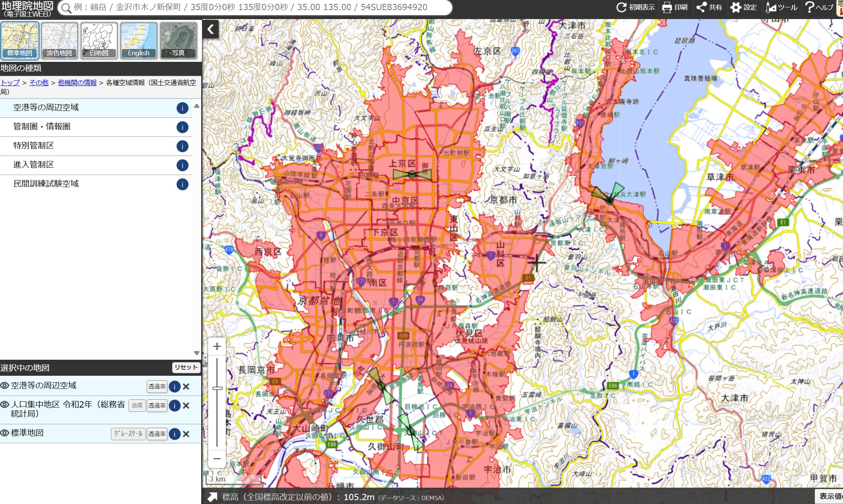Select 管制圏・情報圏 in the list
The width and height of the screenshot is (843, 504).
42,127
